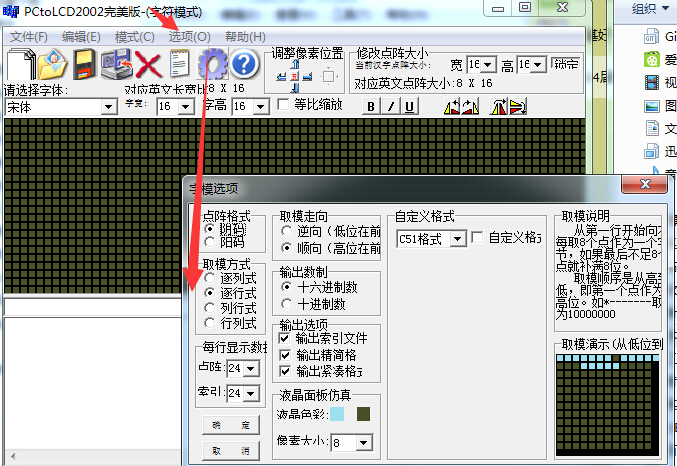Uncheck the 输出索引文件 checkbox
The width and height of the screenshot is (677, 466).
point(286,338)
